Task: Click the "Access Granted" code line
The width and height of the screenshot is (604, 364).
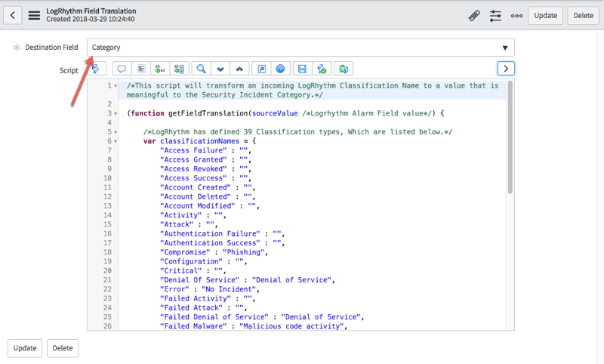Action: [205, 160]
